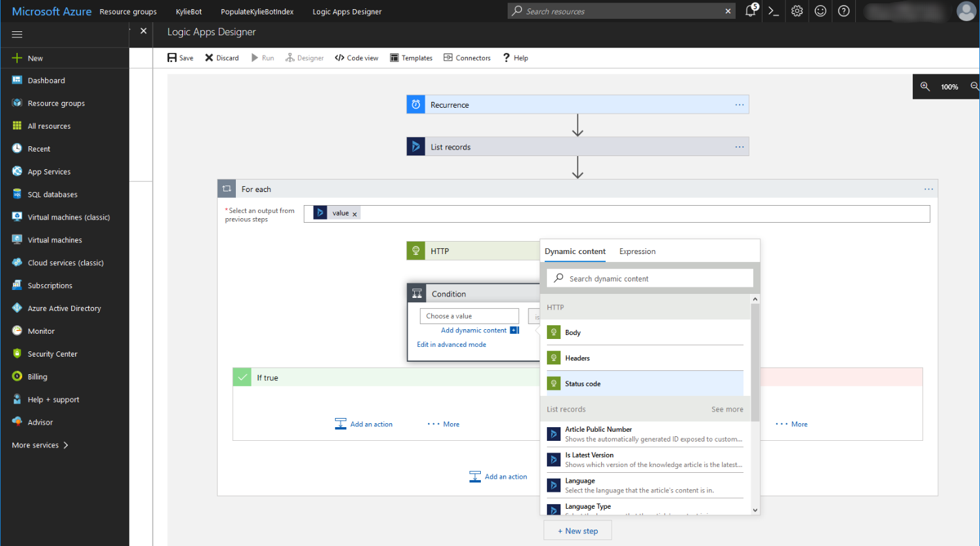Click the feedback smiley icon
Viewport: 980px width, 546px height.
821,11
